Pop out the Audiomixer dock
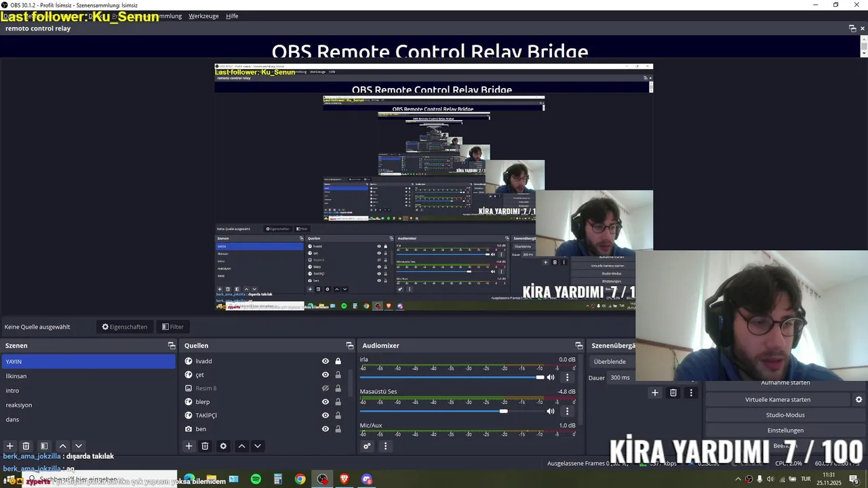The image size is (868, 488). 579,346
